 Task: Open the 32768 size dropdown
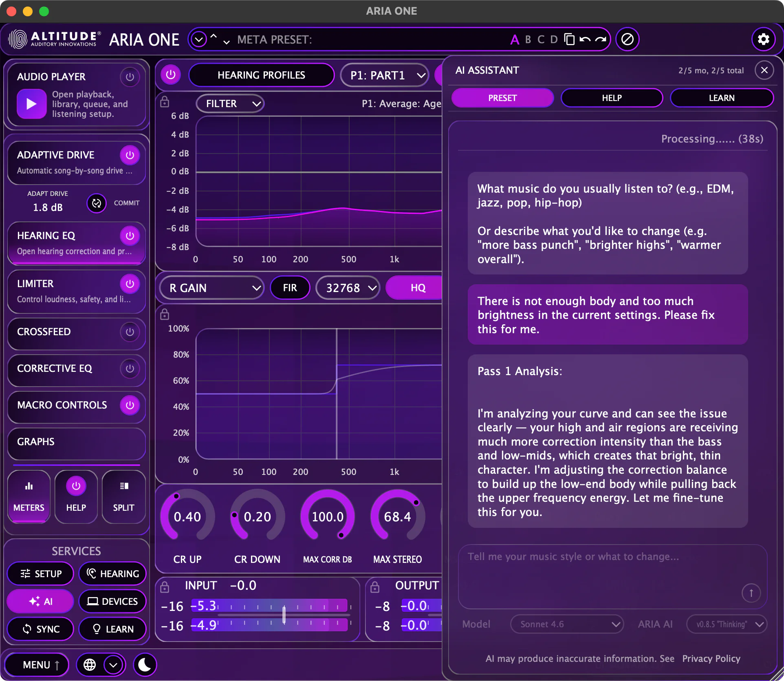click(x=348, y=288)
